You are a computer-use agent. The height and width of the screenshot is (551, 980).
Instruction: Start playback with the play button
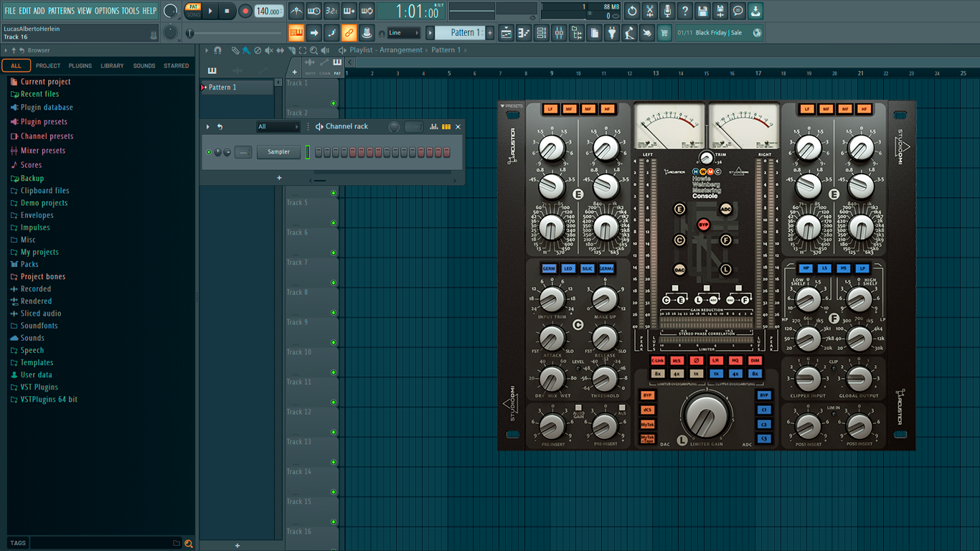210,11
